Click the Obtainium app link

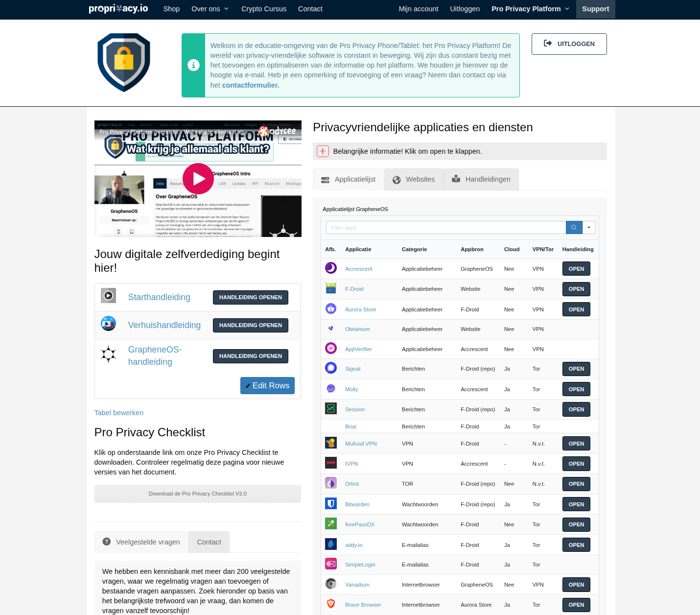point(357,329)
